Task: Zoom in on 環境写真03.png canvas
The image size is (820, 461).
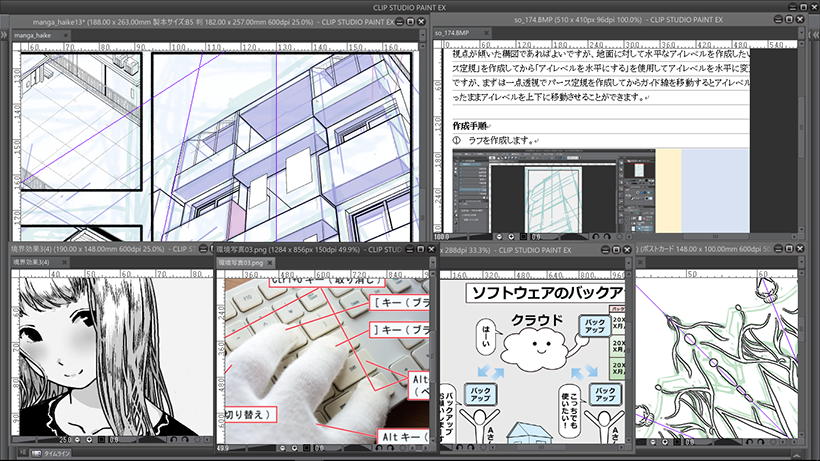Action: click(x=294, y=448)
